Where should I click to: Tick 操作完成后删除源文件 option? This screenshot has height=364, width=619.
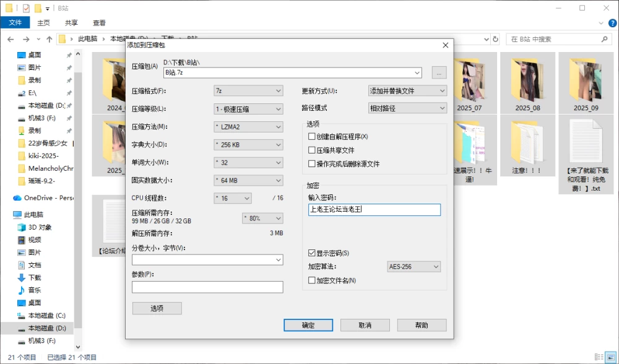[x=311, y=164]
